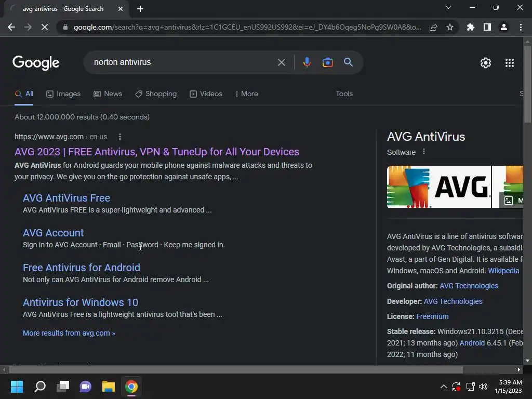Image resolution: width=532 pixels, height=399 pixels.
Task: Show more results from avg.com
Action: pyautogui.click(x=69, y=333)
